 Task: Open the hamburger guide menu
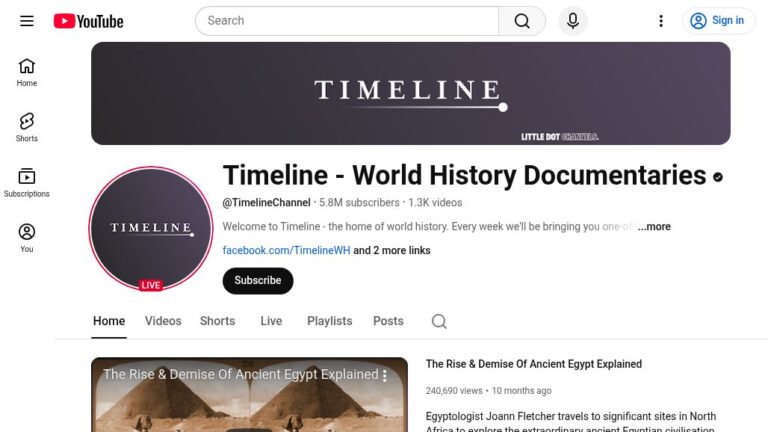coord(27,21)
